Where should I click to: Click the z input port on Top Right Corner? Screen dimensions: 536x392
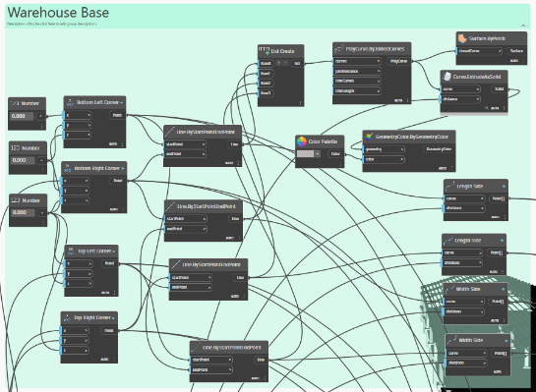coord(75,351)
